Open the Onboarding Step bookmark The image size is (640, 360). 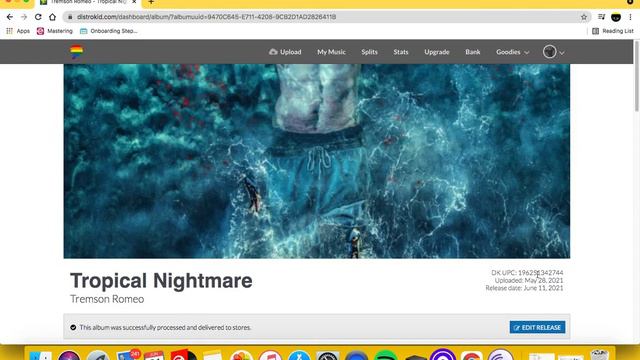(109, 31)
